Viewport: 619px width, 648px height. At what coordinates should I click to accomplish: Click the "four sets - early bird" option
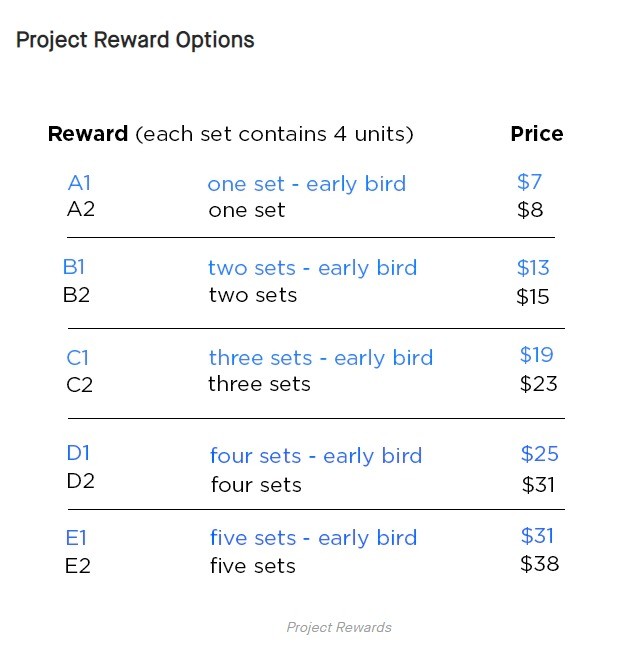tap(315, 456)
